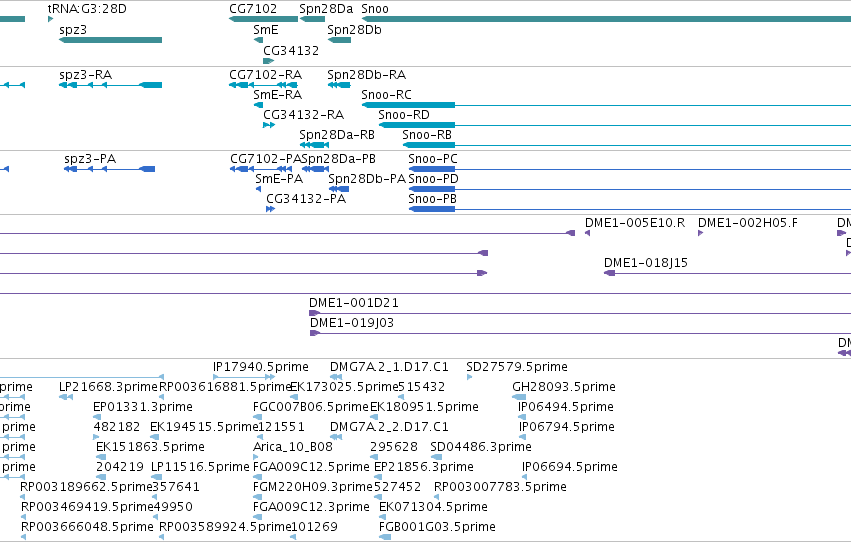This screenshot has width=851, height=542.
Task: Click the Spn28Da-RB transcript label
Action: (x=337, y=135)
